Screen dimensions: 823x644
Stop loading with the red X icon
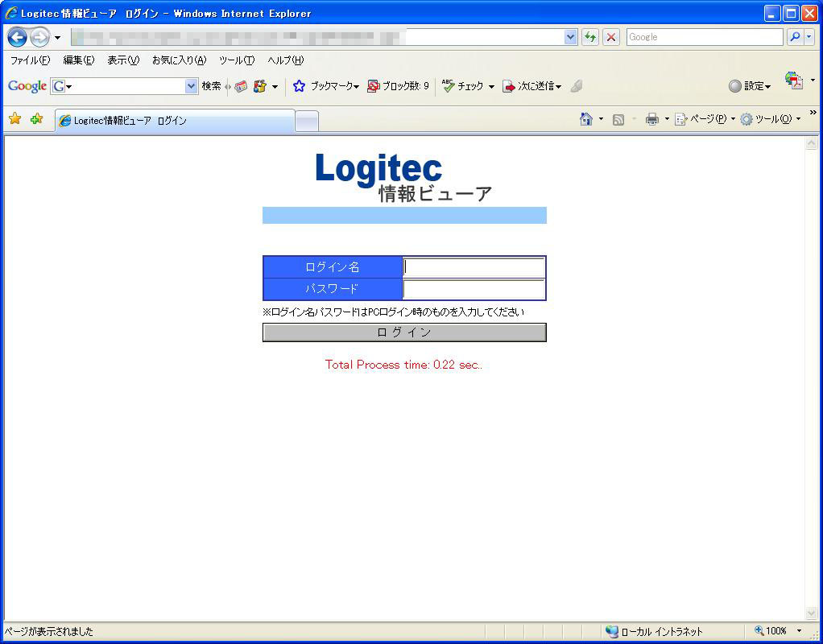tap(611, 37)
